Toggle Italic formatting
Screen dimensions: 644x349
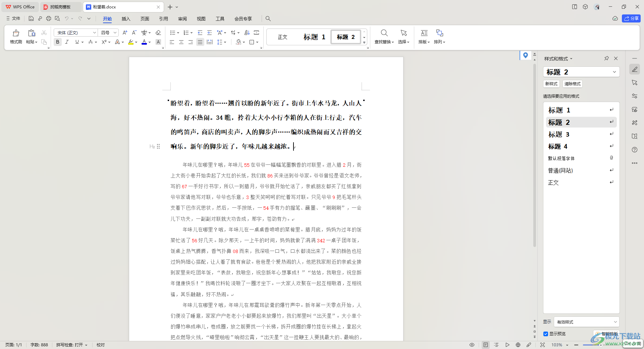tap(67, 42)
